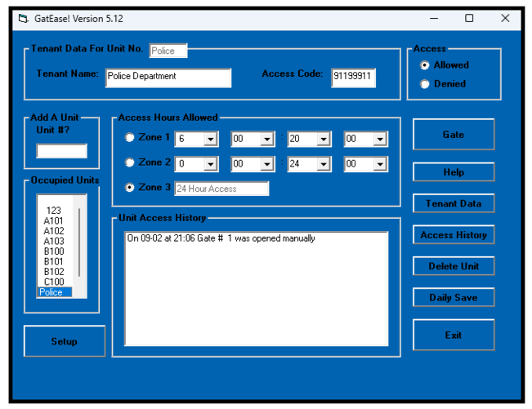Open the Access History button
The height and width of the screenshot is (409, 532).
point(453,235)
